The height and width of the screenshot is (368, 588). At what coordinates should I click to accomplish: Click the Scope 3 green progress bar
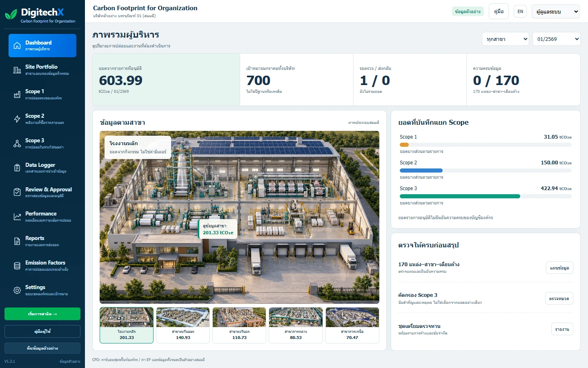point(460,196)
